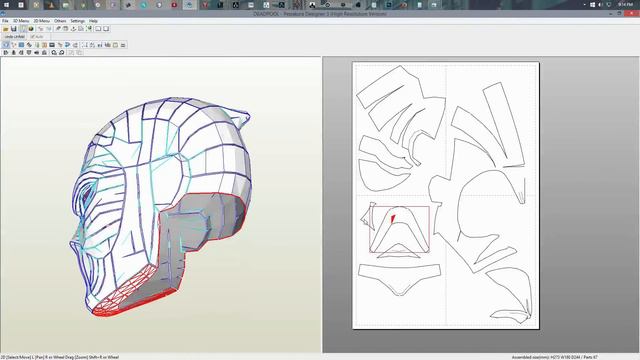Click the blue square 2D tool icon
640x360 pixels.
coord(21,45)
